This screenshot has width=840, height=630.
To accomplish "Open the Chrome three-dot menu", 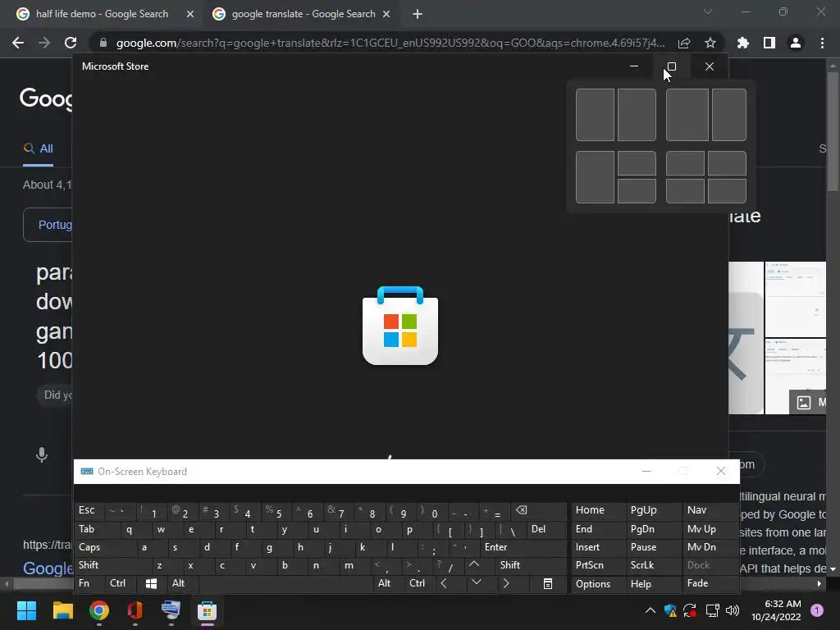I will 822,43.
